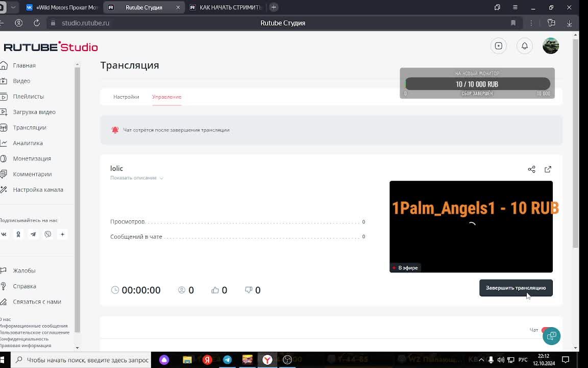Open notifications bell
The height and width of the screenshot is (368, 588).
525,46
